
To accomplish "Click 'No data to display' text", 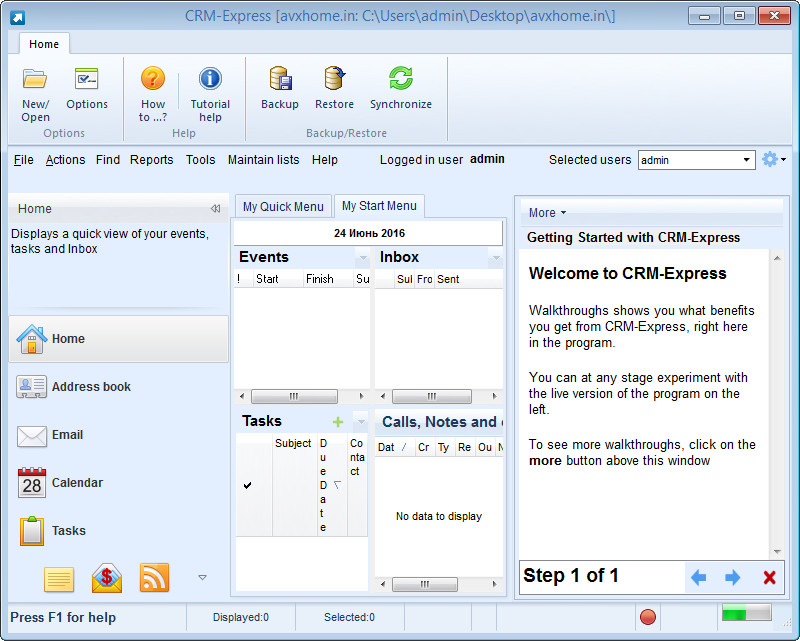I will click(439, 516).
